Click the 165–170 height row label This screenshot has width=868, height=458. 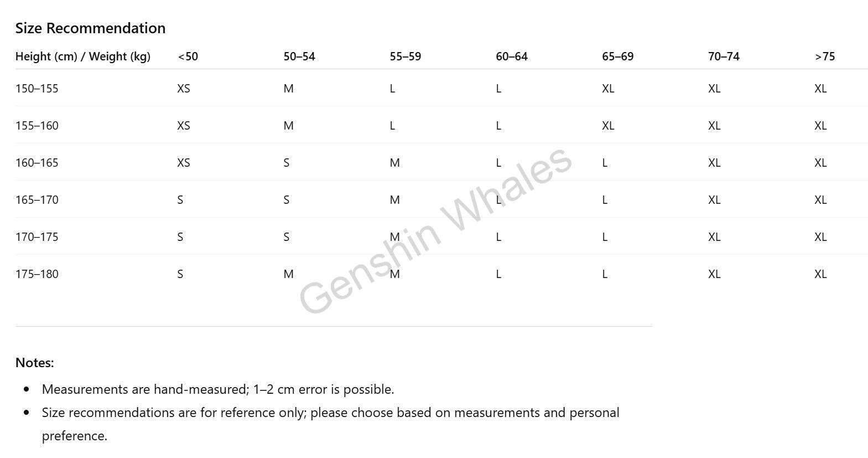[37, 200]
